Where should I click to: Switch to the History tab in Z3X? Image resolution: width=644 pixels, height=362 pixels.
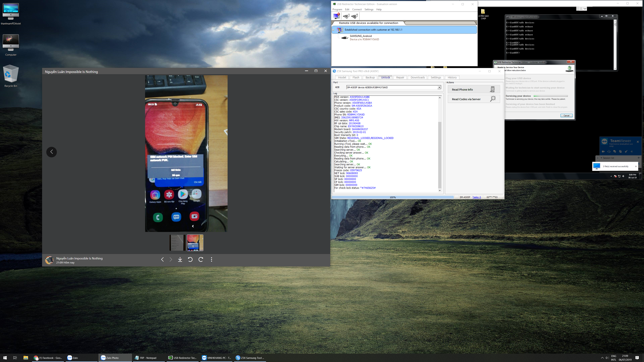452,77
